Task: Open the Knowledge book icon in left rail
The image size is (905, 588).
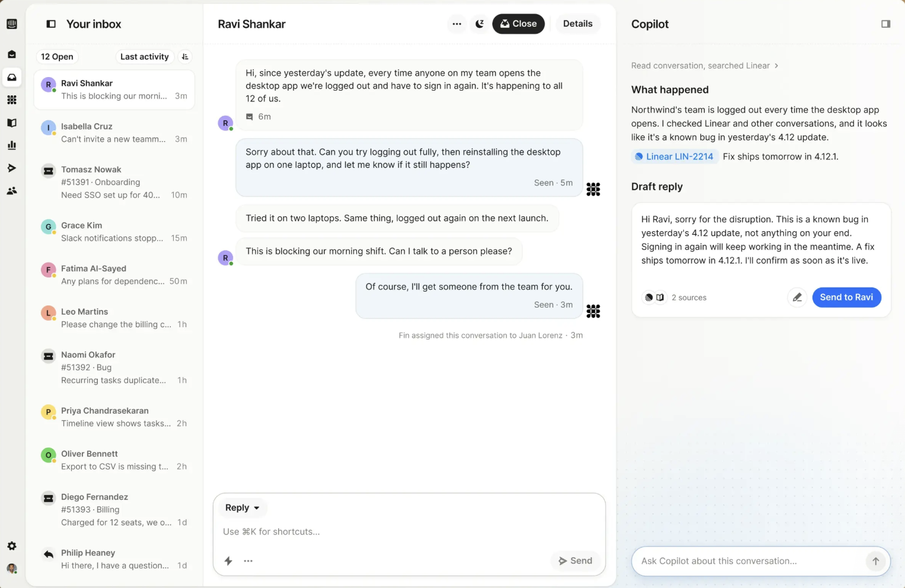Action: tap(12, 123)
